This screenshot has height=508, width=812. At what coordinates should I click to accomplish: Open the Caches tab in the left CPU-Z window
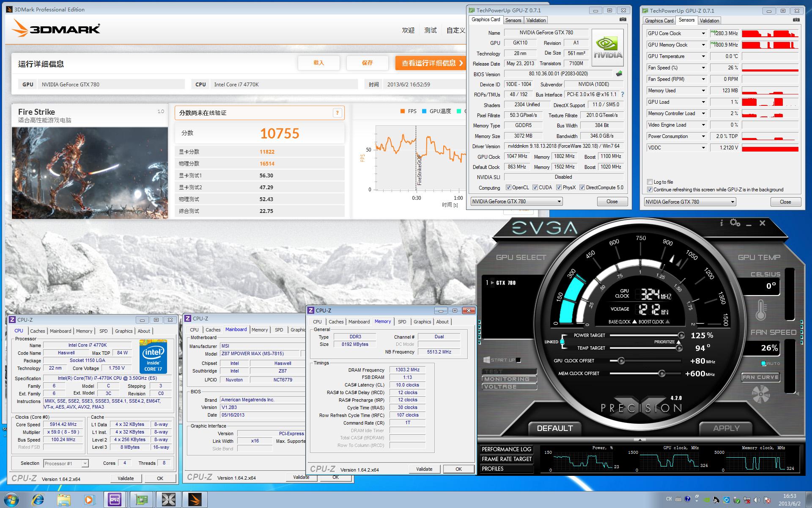[37, 331]
